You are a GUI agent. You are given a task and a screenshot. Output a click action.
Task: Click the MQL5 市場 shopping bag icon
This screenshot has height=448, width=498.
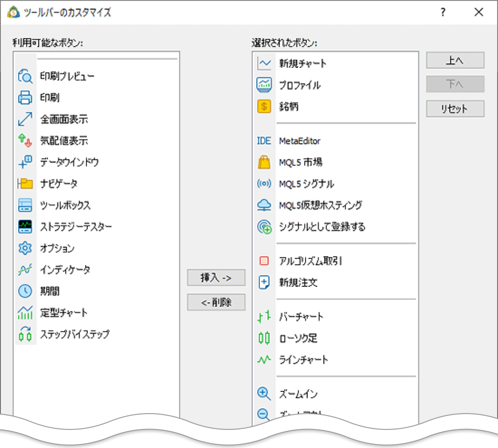pos(264,162)
